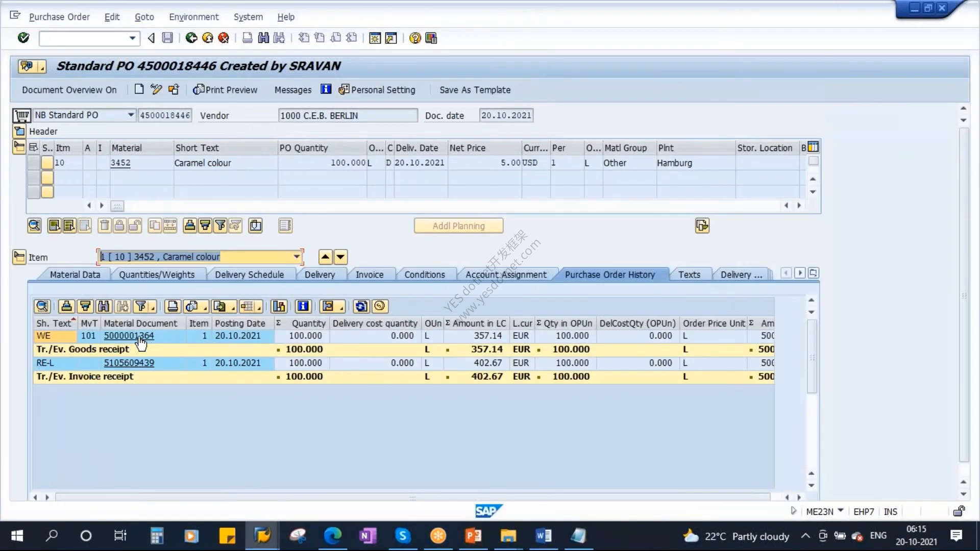Open the NB Standard PO type dropdown
This screenshot has height=551, width=980.
coord(131,115)
